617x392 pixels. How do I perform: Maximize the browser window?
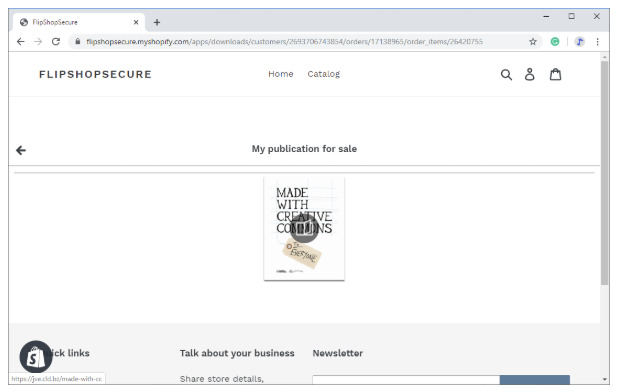[571, 16]
